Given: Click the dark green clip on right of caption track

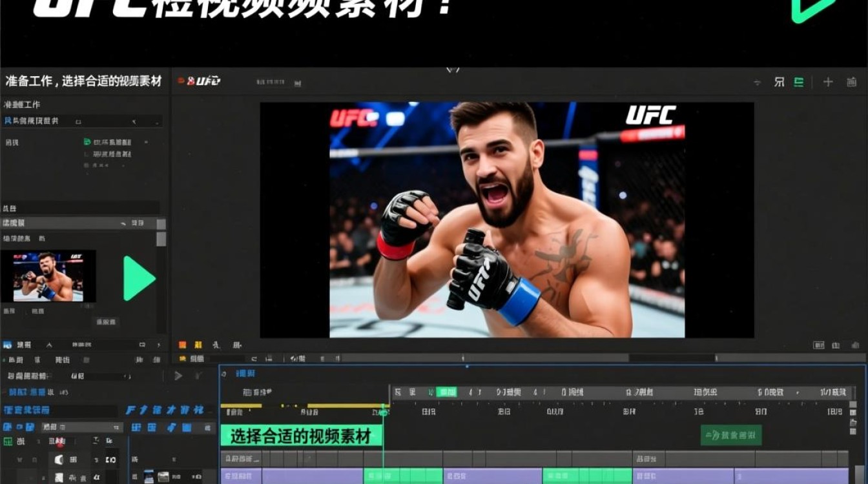Looking at the screenshot, I should pos(731,435).
